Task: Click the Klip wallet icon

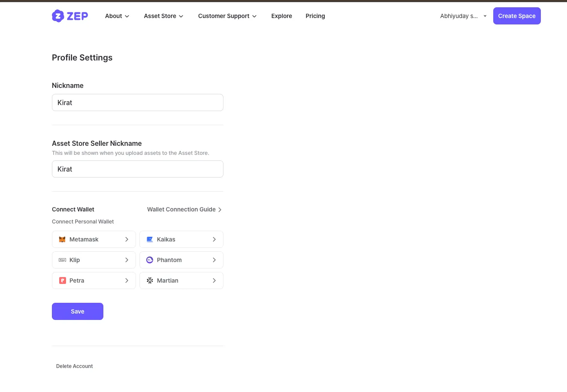Action: [62, 260]
